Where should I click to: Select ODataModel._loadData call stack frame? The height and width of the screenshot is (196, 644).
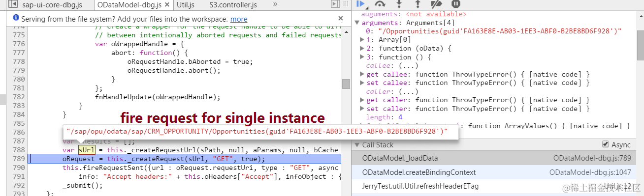pyautogui.click(x=498, y=158)
